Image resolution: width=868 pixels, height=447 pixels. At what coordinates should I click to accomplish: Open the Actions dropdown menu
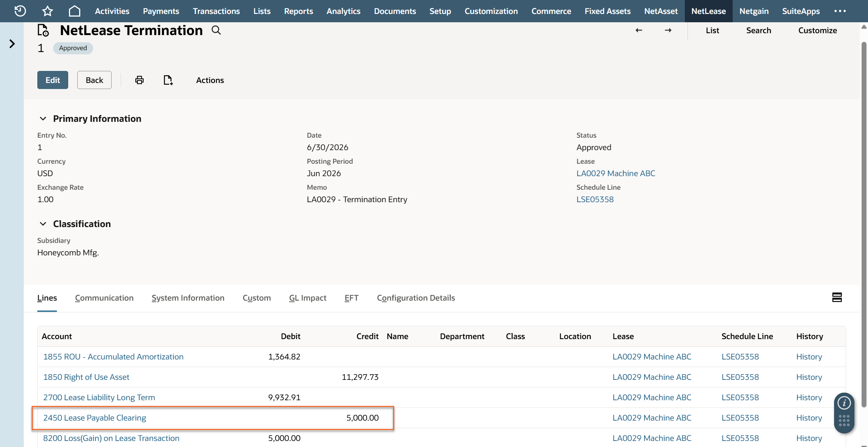coord(210,80)
